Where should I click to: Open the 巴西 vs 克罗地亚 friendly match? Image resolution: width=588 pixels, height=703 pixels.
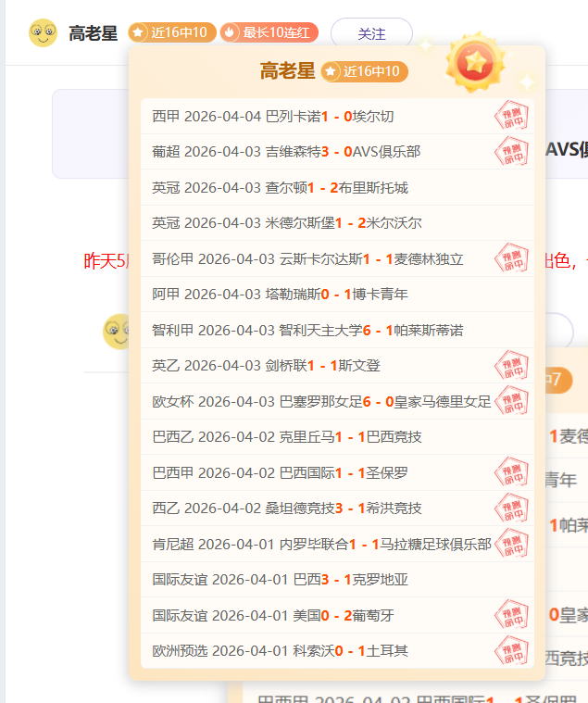pos(280,580)
